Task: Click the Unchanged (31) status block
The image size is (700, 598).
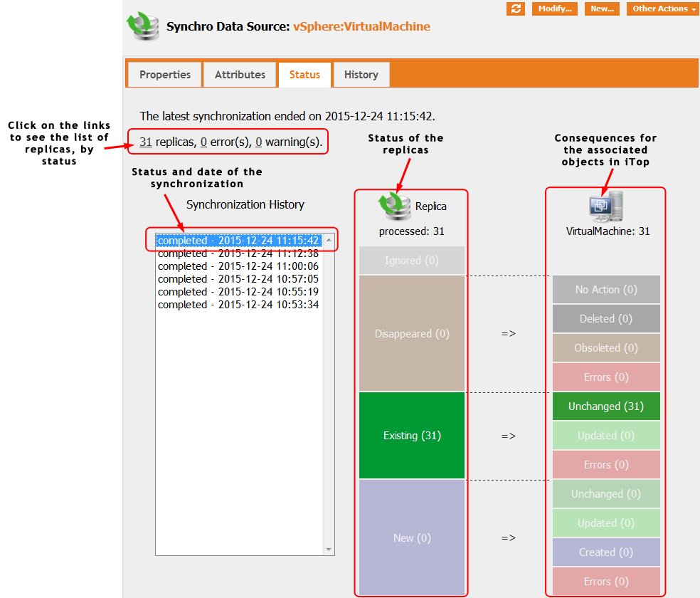Action: [605, 406]
